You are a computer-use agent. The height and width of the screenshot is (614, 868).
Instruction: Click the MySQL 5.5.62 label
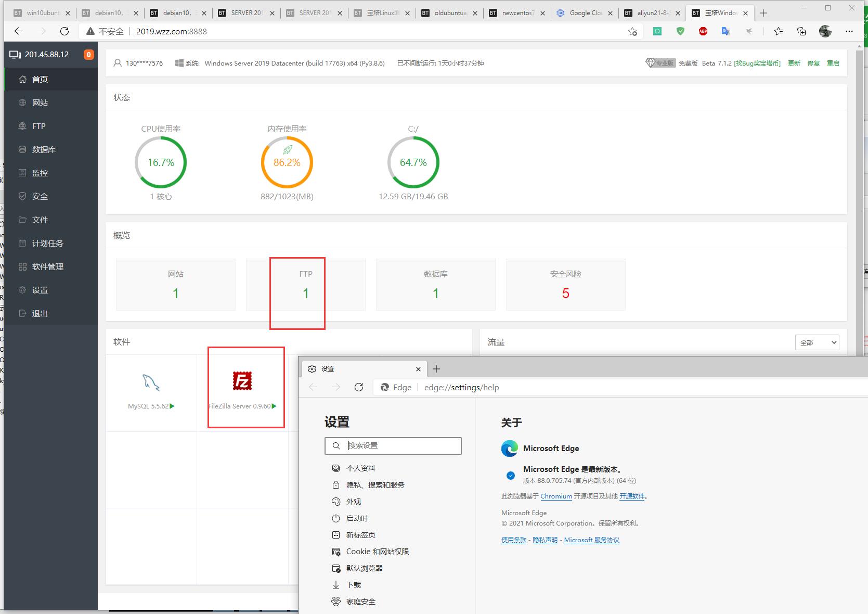click(148, 406)
